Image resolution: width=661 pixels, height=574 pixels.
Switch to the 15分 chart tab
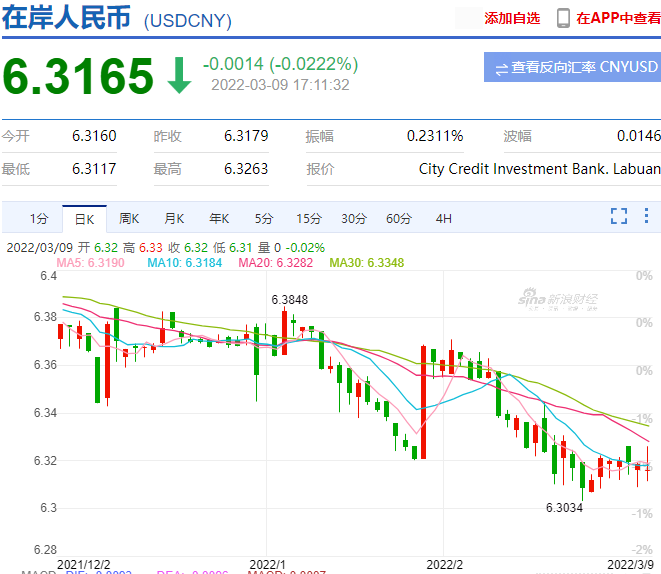point(309,219)
